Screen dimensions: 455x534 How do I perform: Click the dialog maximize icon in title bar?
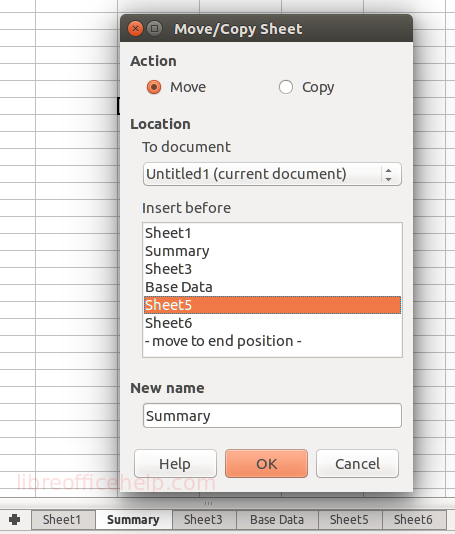(x=155, y=29)
